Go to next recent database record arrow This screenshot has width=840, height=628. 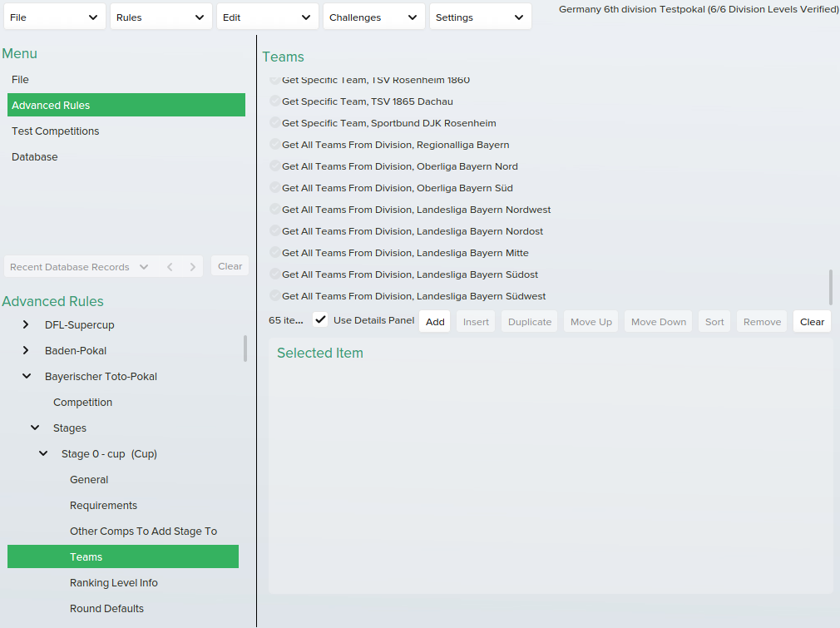click(193, 267)
